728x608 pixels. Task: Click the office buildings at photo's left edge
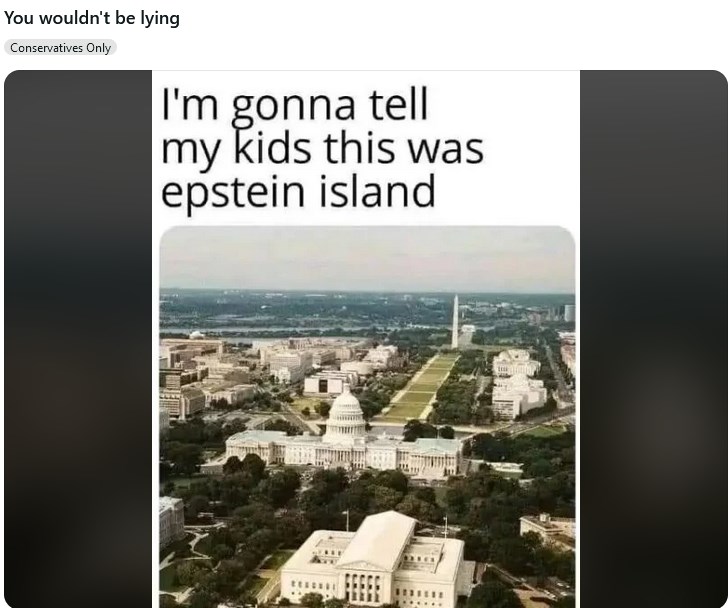point(184,378)
